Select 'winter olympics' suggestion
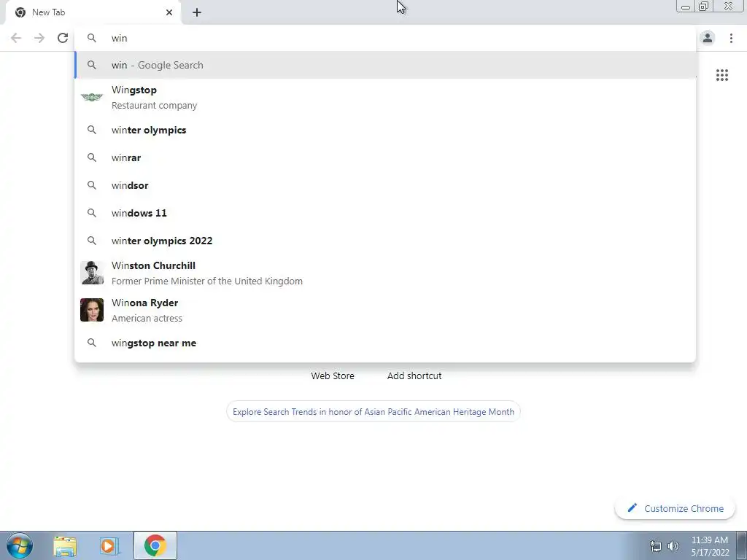The width and height of the screenshot is (747, 560). click(x=385, y=130)
